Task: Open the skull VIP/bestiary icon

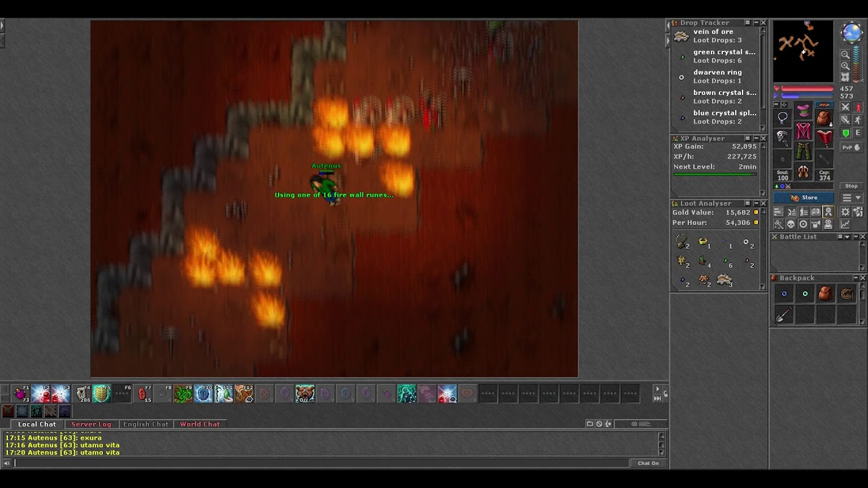Action: pyautogui.click(x=791, y=224)
